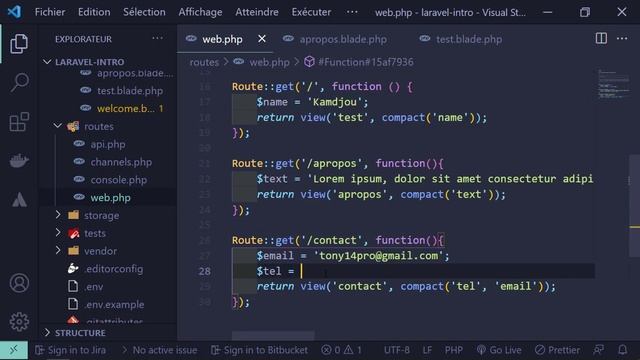Screen dimensions: 640x360
Task: Open the Accounts menu
Action: pyautogui.click(x=19, y=283)
